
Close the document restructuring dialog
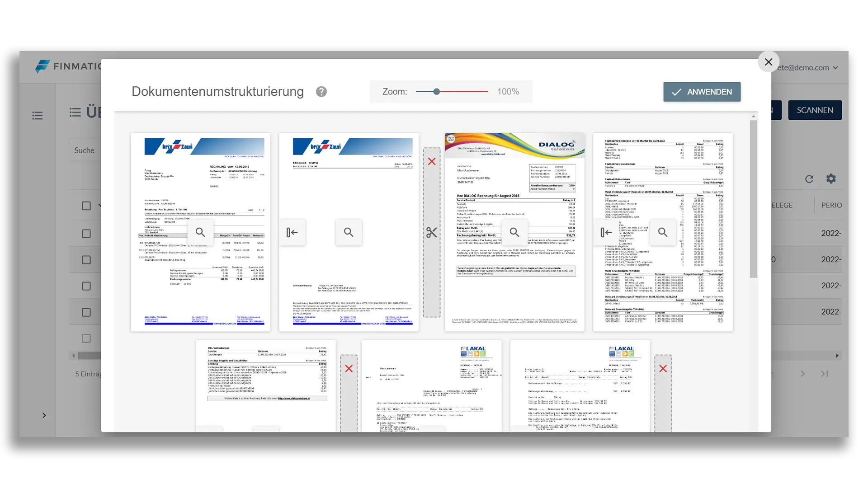click(768, 62)
